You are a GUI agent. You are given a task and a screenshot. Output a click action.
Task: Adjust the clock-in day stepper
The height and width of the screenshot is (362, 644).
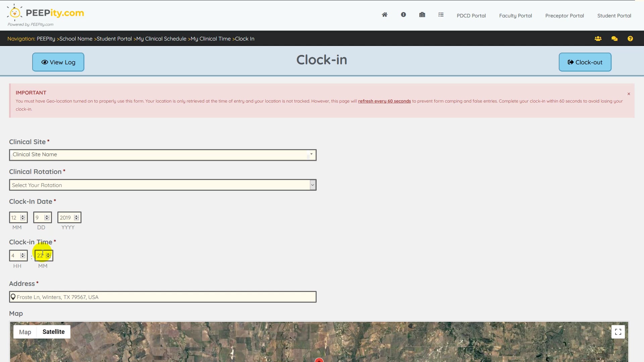(x=47, y=218)
